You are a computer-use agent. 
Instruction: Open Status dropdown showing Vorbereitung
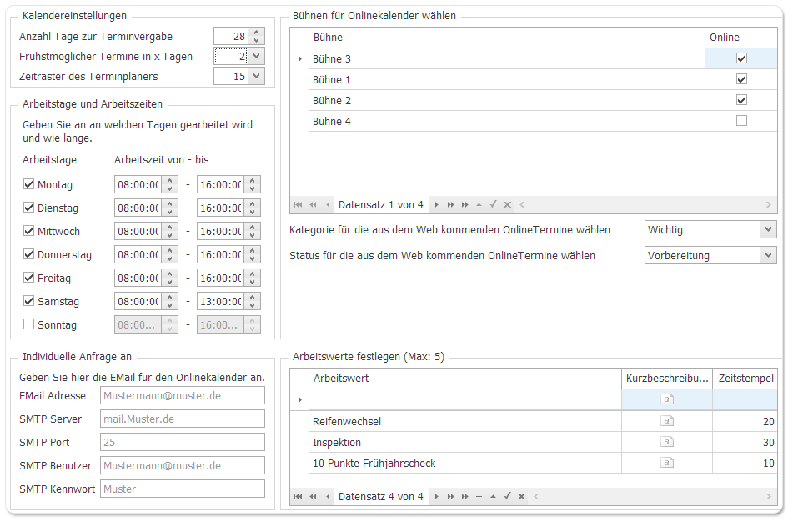click(x=768, y=255)
